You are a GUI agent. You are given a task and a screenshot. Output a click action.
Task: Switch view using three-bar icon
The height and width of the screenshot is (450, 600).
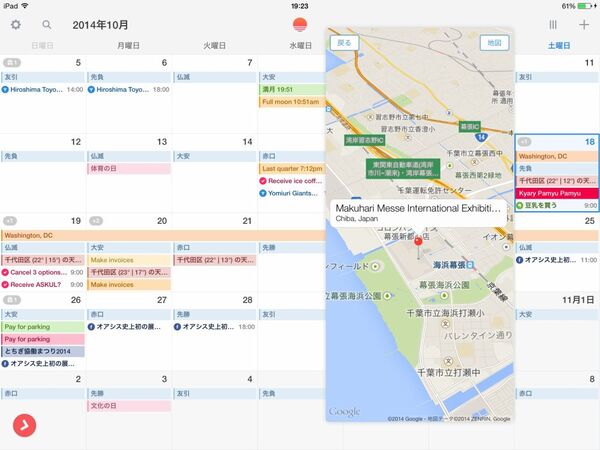553,25
